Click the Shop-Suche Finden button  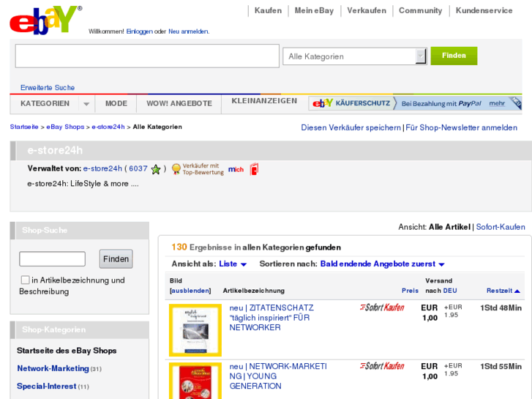pyautogui.click(x=116, y=259)
